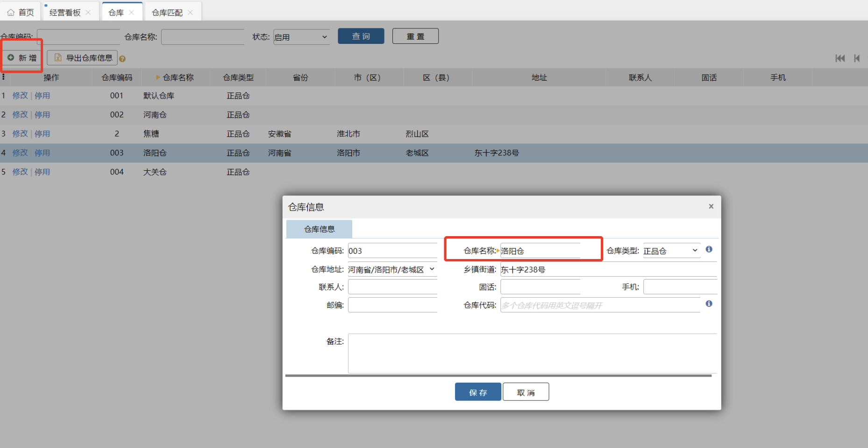Click info icon next to 仓库类型 dropdown

tap(709, 249)
